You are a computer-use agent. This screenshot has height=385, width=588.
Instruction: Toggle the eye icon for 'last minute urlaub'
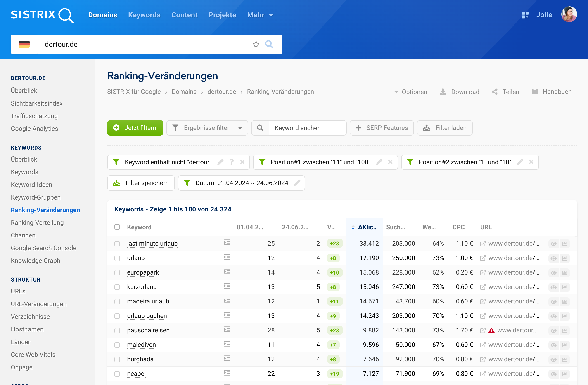point(554,244)
